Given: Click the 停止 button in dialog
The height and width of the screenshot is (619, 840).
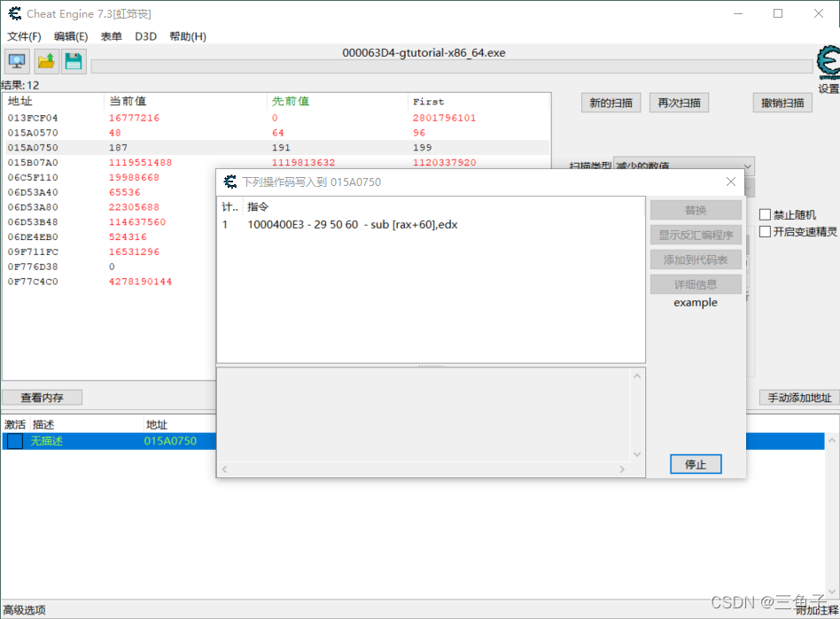Looking at the screenshot, I should [696, 464].
